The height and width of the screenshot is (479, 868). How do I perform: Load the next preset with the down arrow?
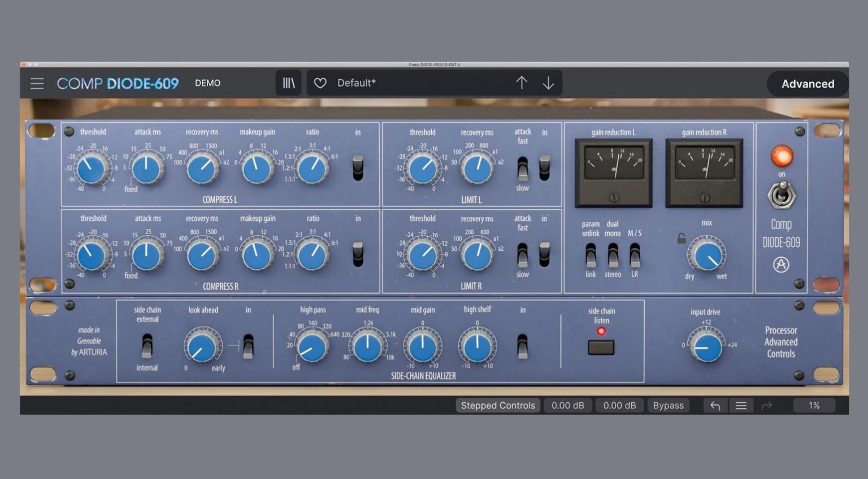click(x=548, y=82)
